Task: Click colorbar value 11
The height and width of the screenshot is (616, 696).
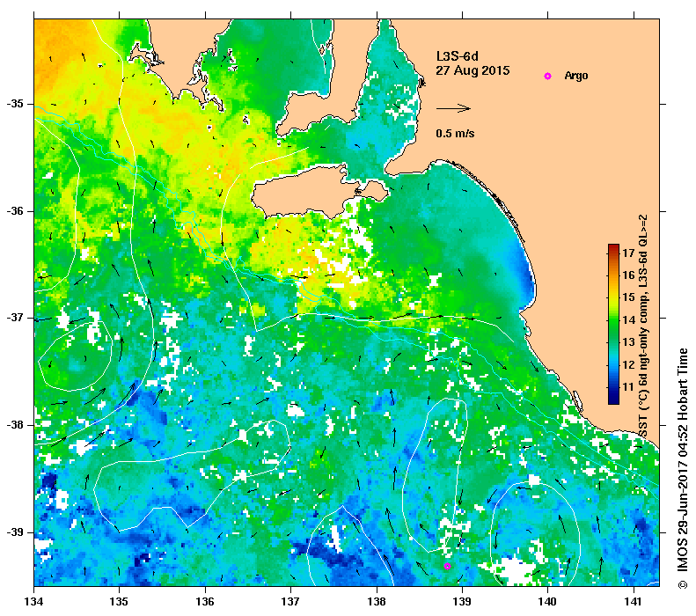Action: click(x=628, y=387)
